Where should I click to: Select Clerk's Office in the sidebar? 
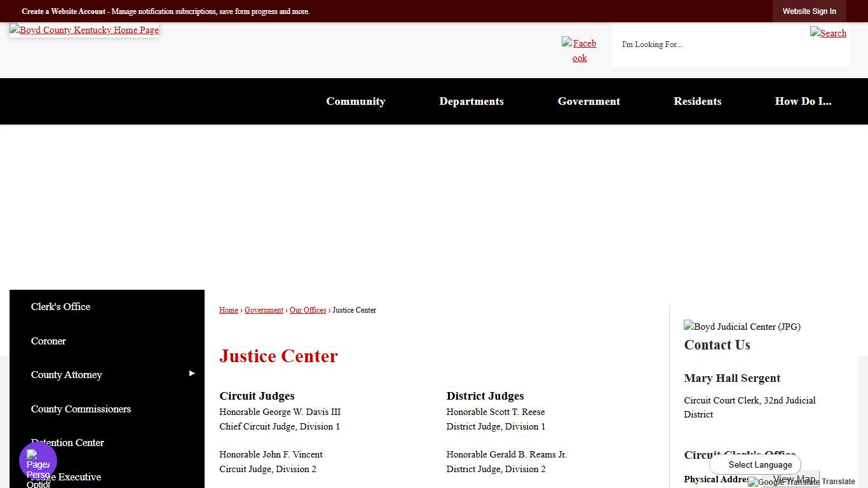coord(60,307)
